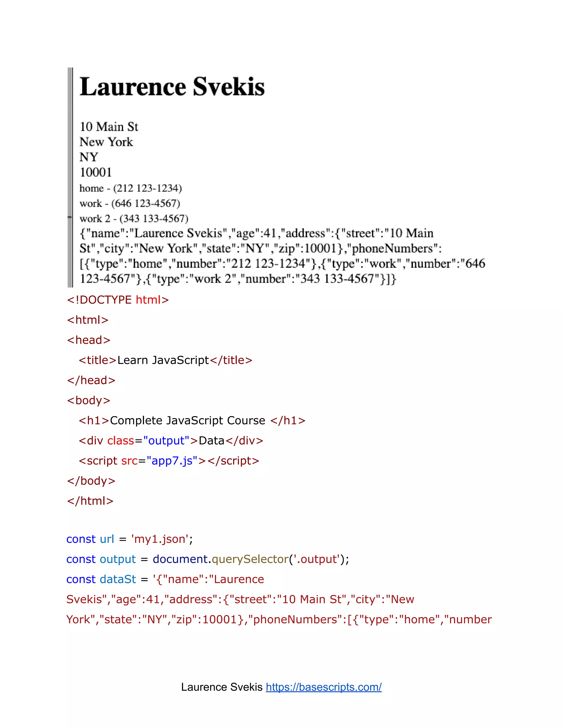
Task: Click the <!DOCTYPE html> code line
Action: [x=118, y=300]
